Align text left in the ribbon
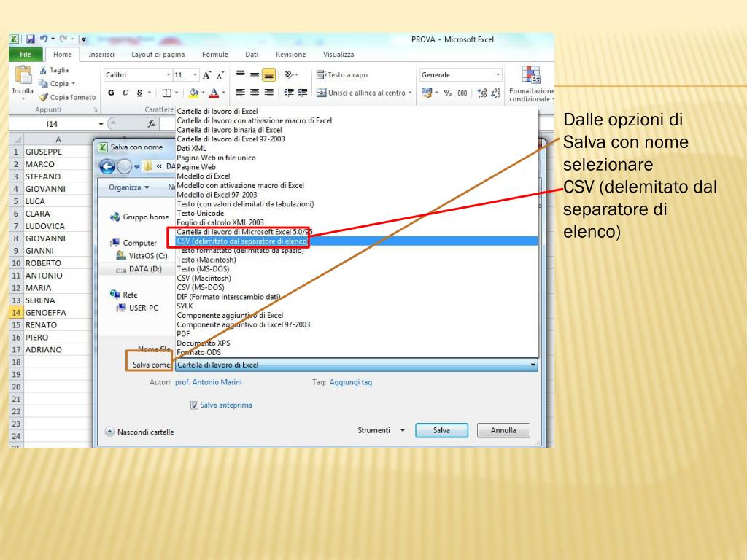Image resolution: width=747 pixels, height=560 pixels. 241,93
